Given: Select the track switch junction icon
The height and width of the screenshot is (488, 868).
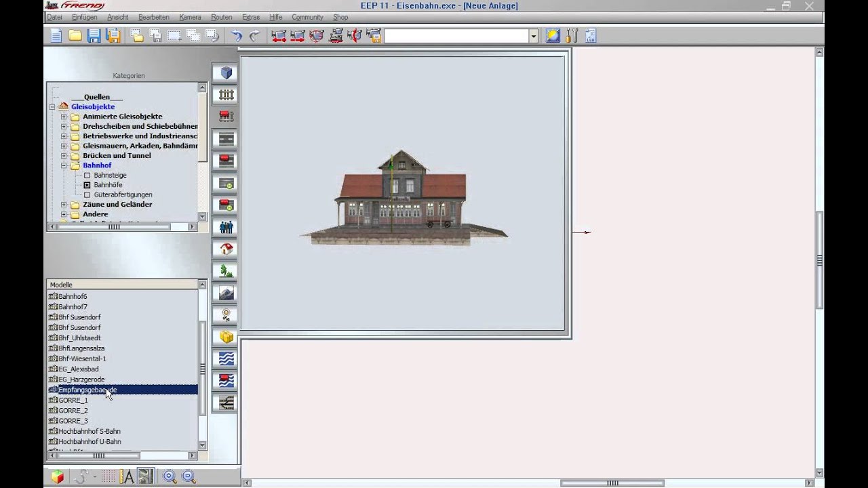Looking at the screenshot, I should 226,403.
